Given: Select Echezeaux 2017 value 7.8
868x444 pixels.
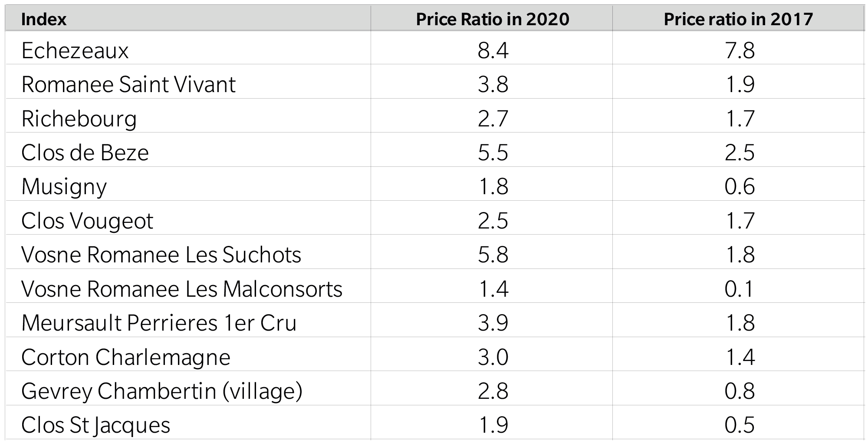Looking at the screenshot, I should point(740,50).
